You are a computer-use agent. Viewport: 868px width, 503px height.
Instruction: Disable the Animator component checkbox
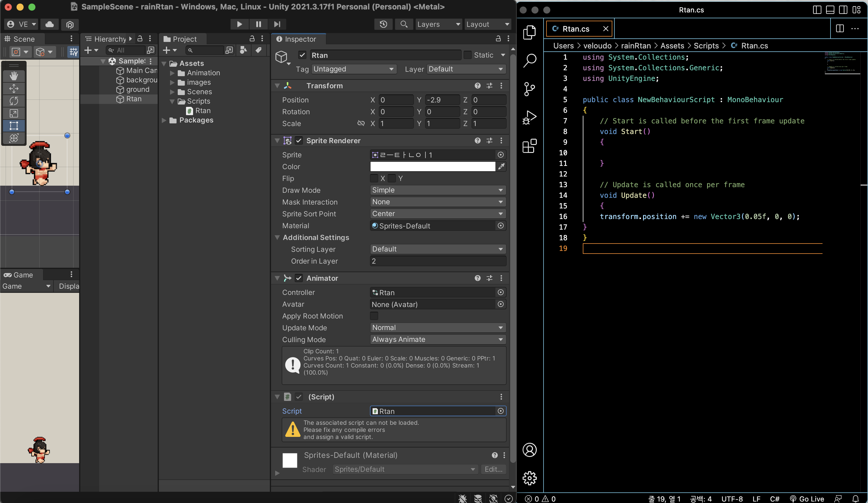click(299, 278)
